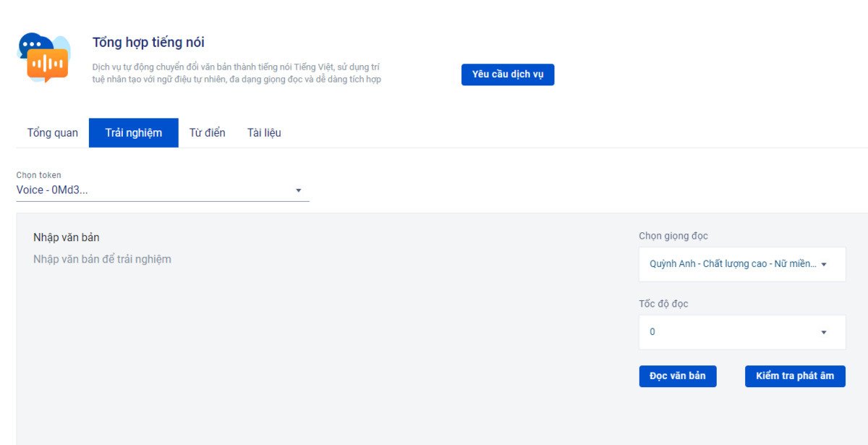The image size is (868, 445).
Task: Click the service description text under the heading
Action: point(237,73)
